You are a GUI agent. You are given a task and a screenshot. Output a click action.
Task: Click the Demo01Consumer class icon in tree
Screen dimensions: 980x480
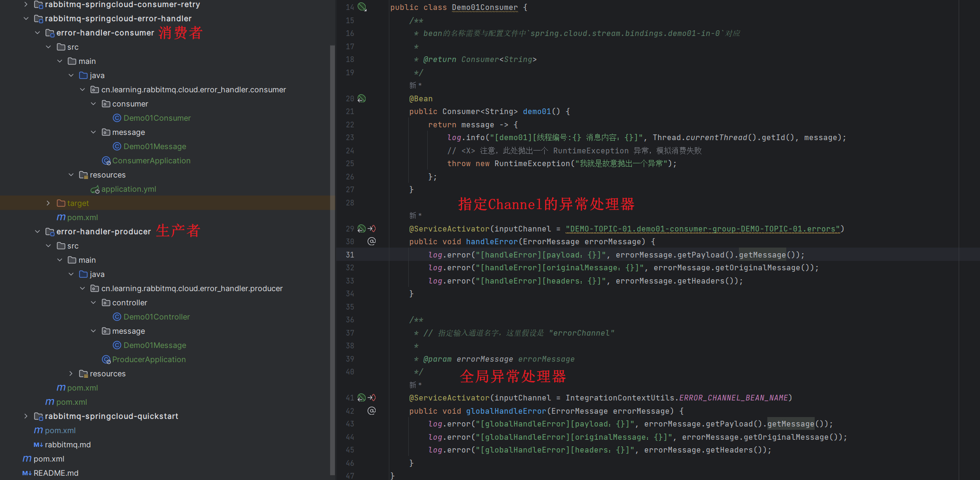click(x=117, y=118)
